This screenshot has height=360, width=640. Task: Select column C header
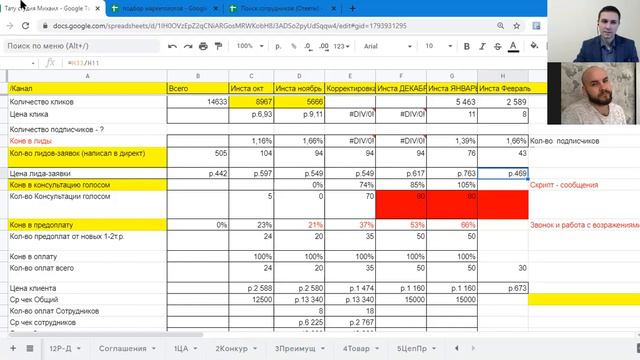[x=251, y=76]
